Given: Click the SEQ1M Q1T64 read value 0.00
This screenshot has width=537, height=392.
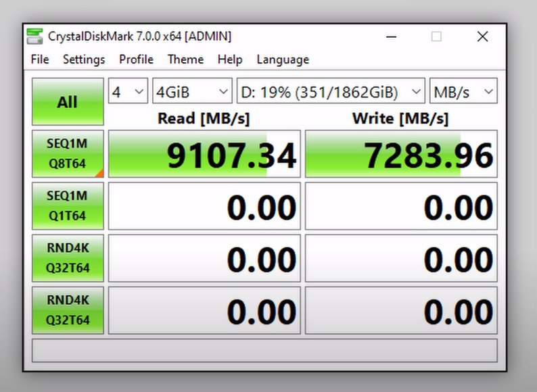Looking at the screenshot, I should pos(204,205).
